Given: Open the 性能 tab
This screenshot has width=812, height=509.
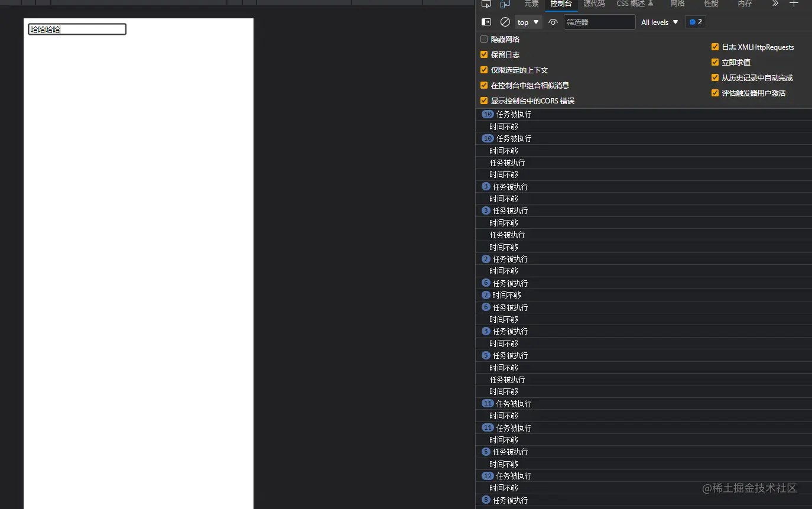Looking at the screenshot, I should tap(711, 4).
